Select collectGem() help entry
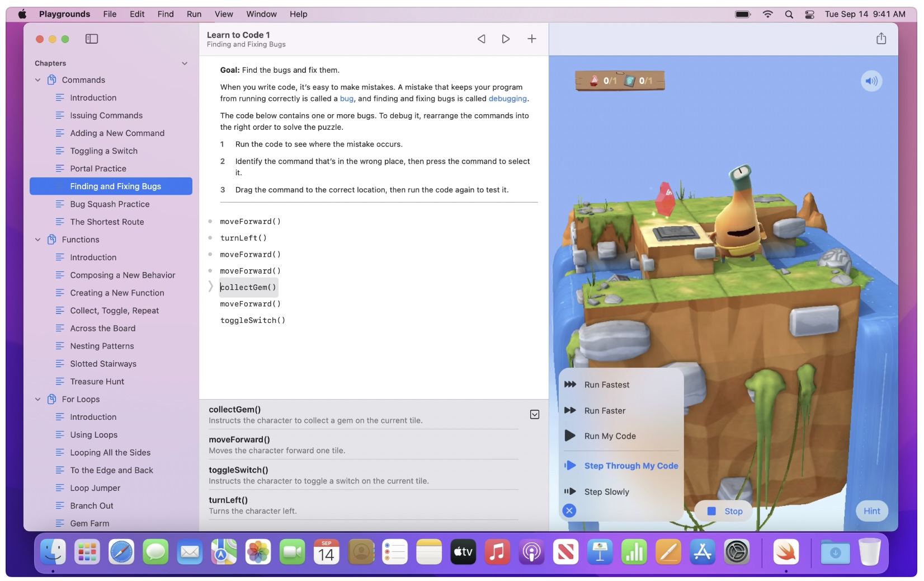Viewport: 924px width, 581px height. (363, 414)
